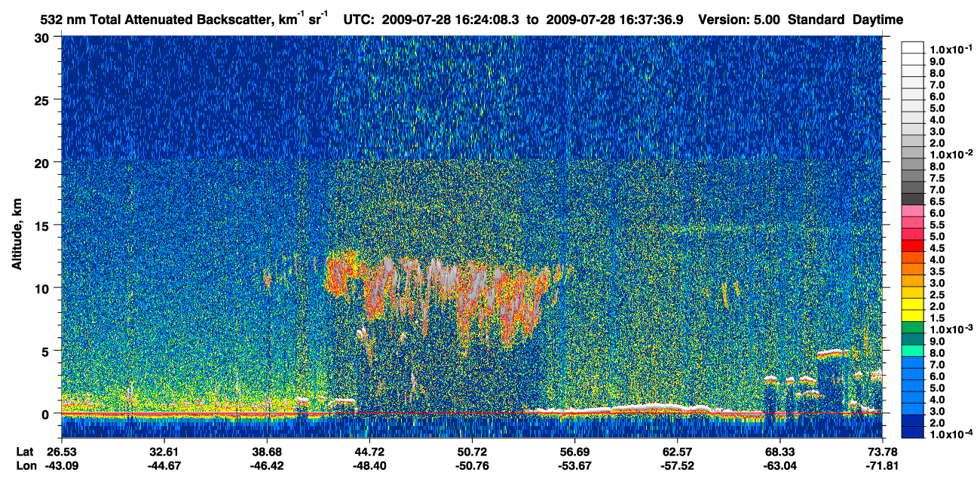Click longitude value -50.76
This screenshot has width=980, height=503.
471,465
